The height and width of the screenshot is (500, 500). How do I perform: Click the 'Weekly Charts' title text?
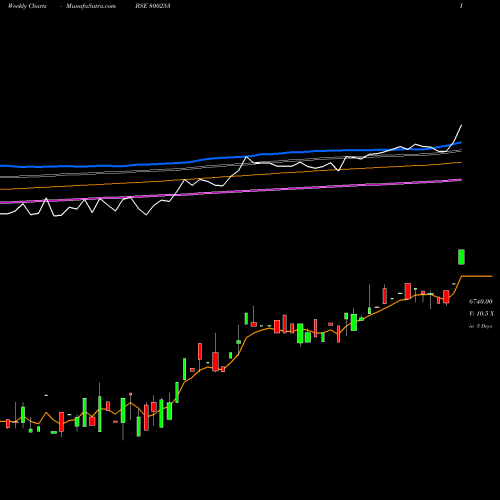tap(27, 6)
